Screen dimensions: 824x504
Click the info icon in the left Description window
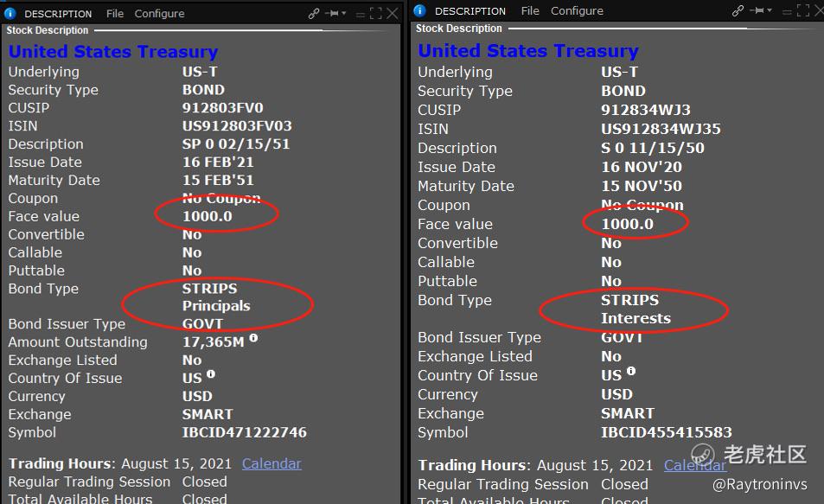(10, 14)
